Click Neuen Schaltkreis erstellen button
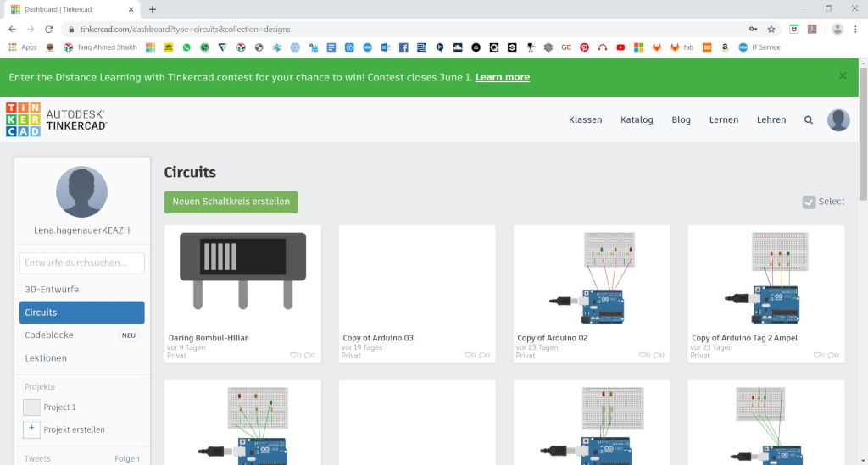Image resolution: width=868 pixels, height=465 pixels. click(x=231, y=202)
